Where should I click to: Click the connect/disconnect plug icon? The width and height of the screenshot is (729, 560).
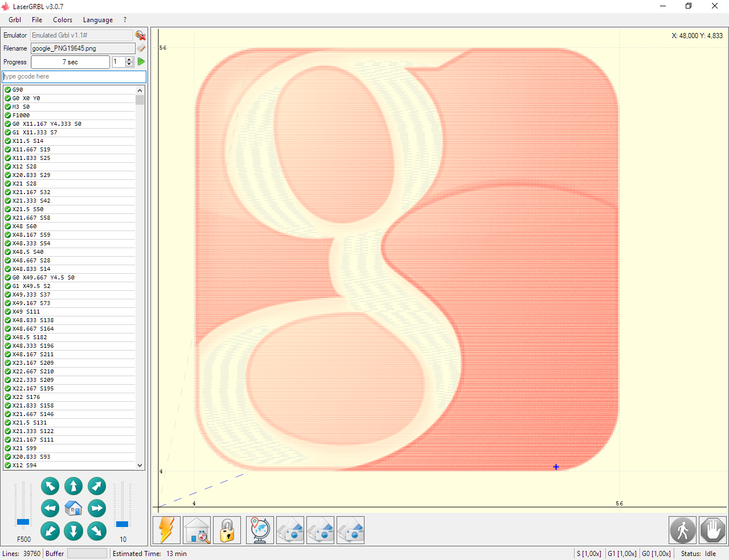141,35
